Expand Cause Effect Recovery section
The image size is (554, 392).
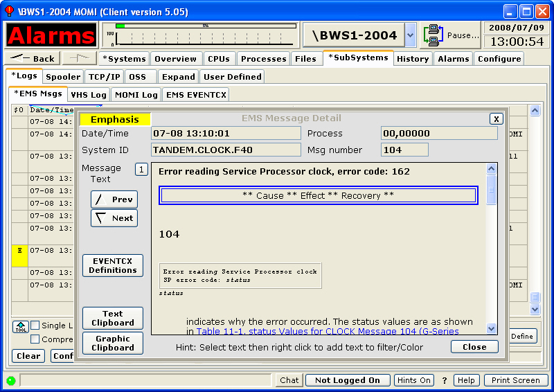pyautogui.click(x=318, y=195)
